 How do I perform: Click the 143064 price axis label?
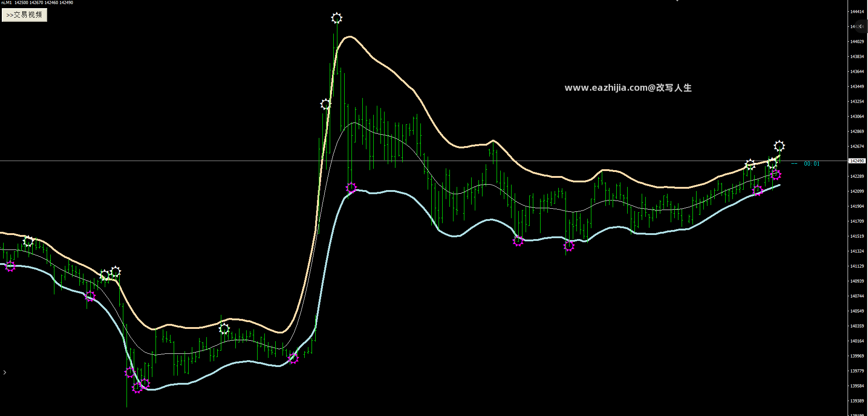[x=857, y=116]
